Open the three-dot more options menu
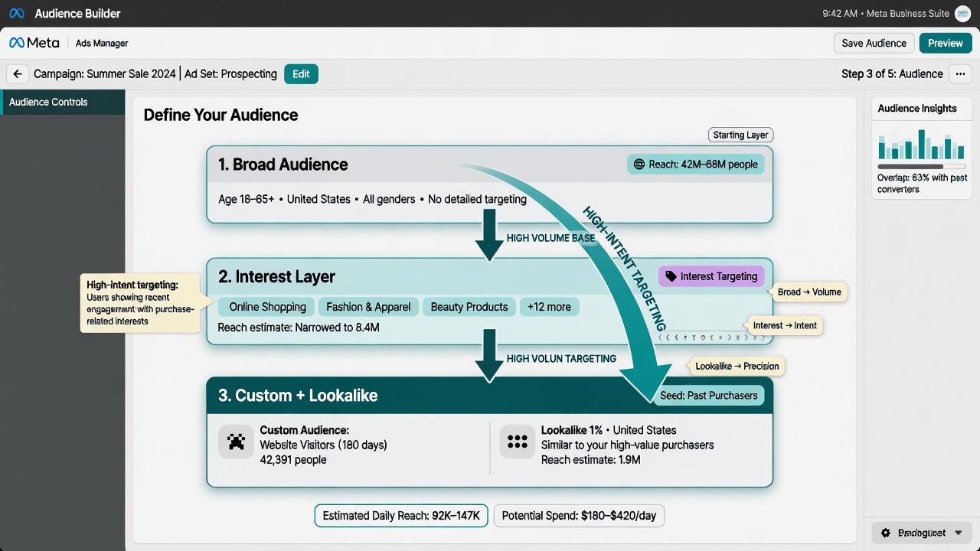This screenshot has width=980, height=551. click(960, 74)
